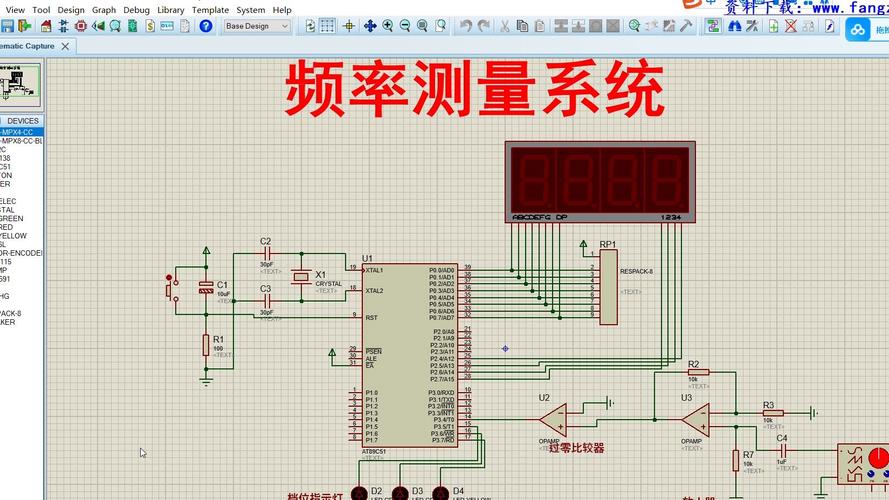The height and width of the screenshot is (500, 889).
Task: Zoom to view entire sheet
Action: (x=422, y=26)
